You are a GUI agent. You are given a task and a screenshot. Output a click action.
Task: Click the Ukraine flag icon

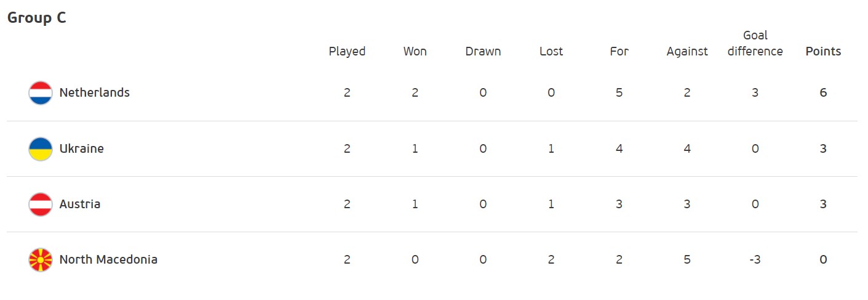(41, 149)
